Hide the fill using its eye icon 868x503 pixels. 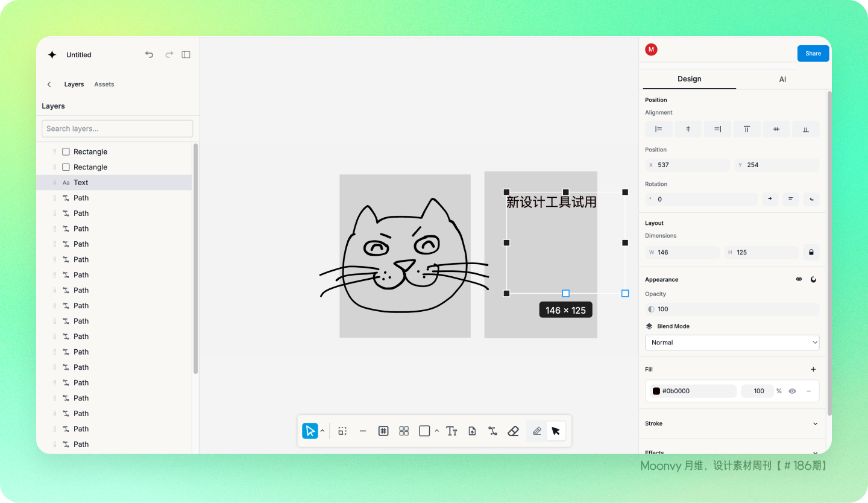pos(792,391)
